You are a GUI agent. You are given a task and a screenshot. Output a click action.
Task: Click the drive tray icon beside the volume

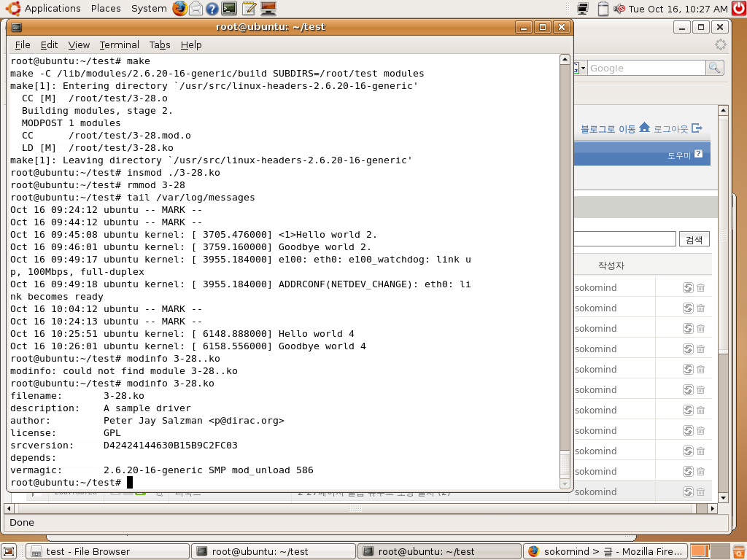click(603, 9)
